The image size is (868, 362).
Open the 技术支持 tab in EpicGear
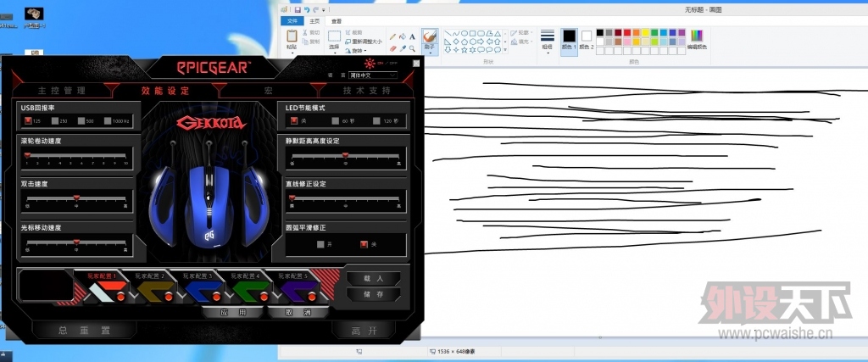click(366, 91)
